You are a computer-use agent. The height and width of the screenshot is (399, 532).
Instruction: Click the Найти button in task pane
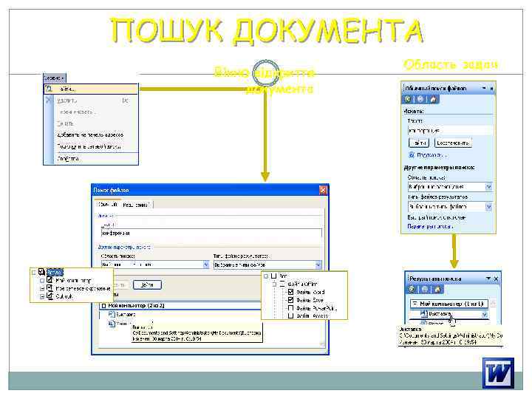tap(419, 143)
